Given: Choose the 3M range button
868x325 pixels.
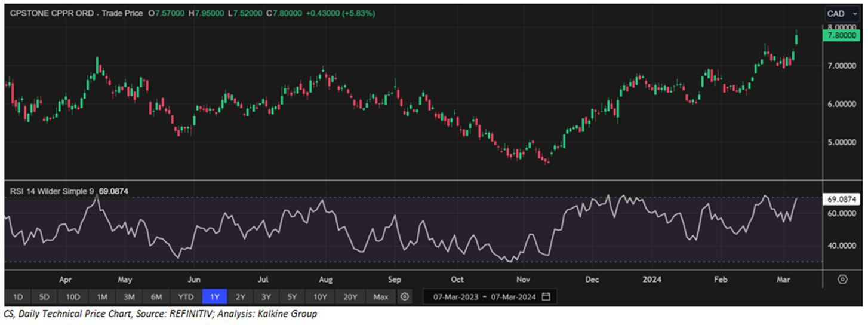Looking at the screenshot, I should point(129,297).
